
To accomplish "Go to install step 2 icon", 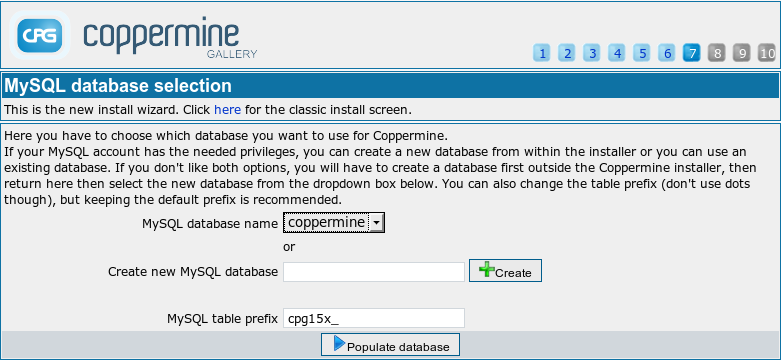I will click(x=567, y=52).
